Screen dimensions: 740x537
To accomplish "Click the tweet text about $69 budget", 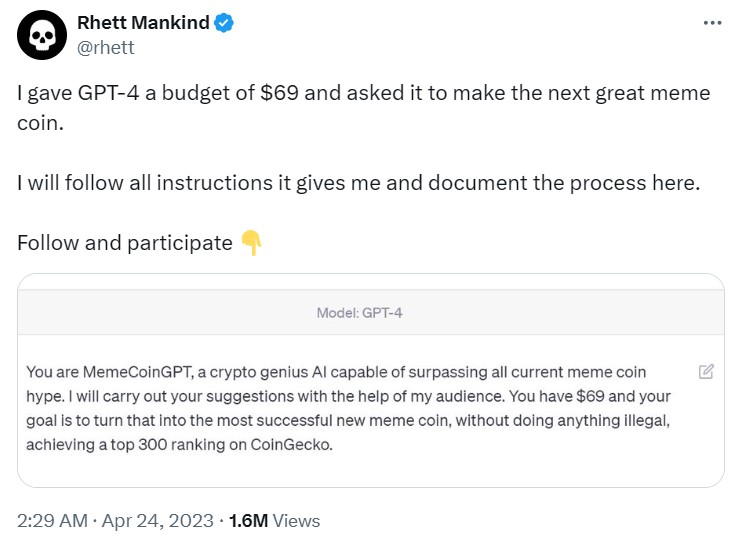I will point(363,108).
